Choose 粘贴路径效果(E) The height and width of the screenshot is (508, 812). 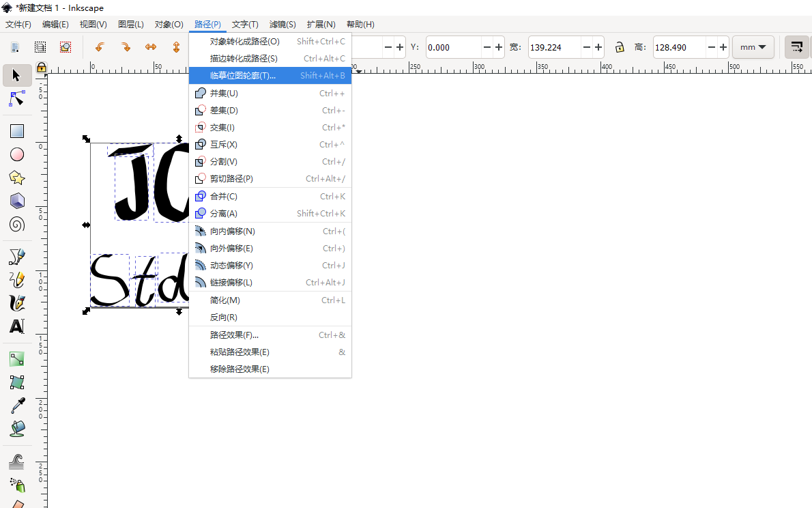pyautogui.click(x=270, y=352)
